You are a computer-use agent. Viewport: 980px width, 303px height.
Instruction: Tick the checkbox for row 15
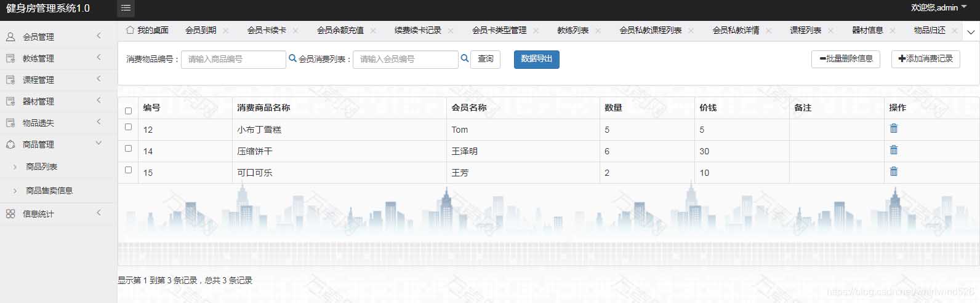(x=128, y=170)
